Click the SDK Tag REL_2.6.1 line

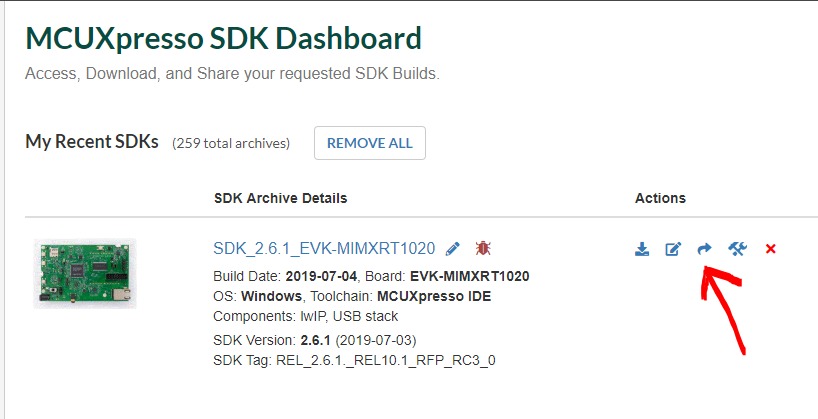click(354, 361)
